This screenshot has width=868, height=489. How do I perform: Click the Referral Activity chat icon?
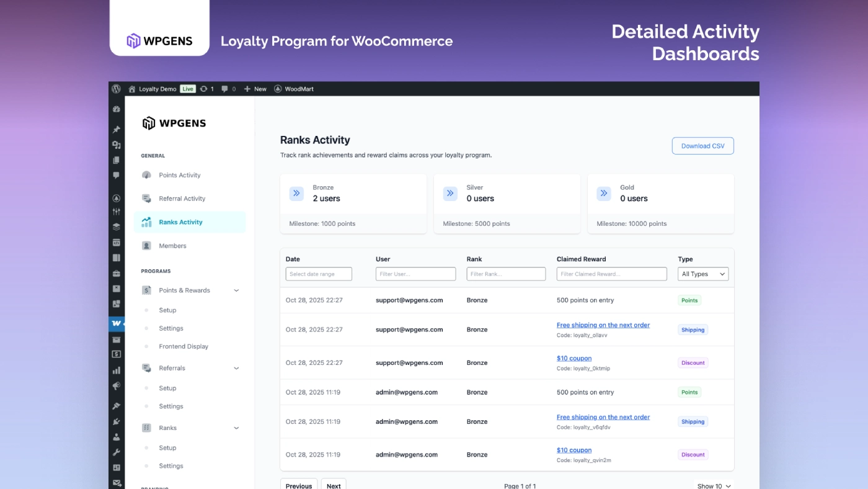146,198
